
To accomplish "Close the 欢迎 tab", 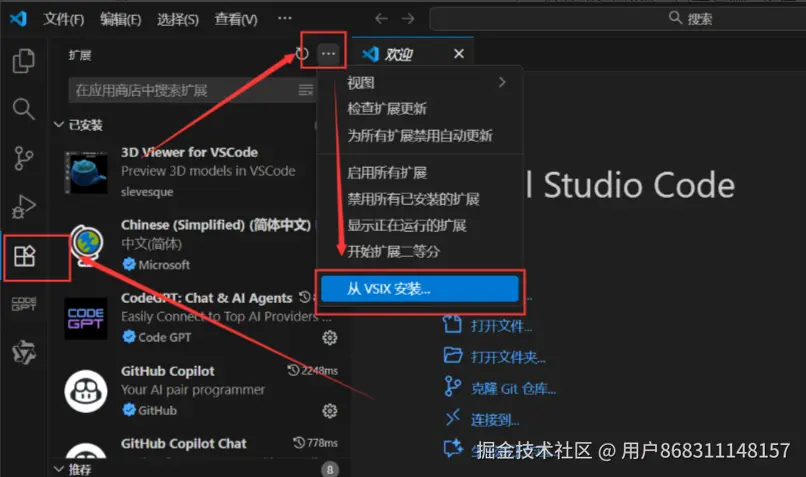I will [x=459, y=54].
